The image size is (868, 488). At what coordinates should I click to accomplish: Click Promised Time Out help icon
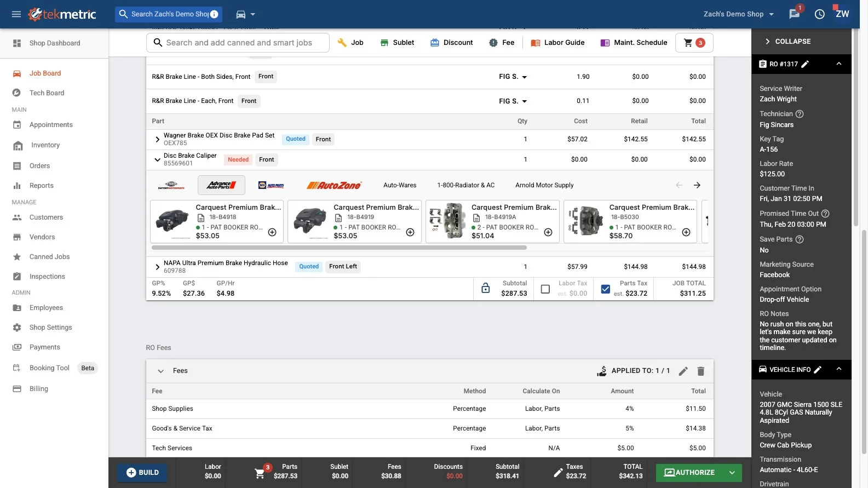point(825,214)
